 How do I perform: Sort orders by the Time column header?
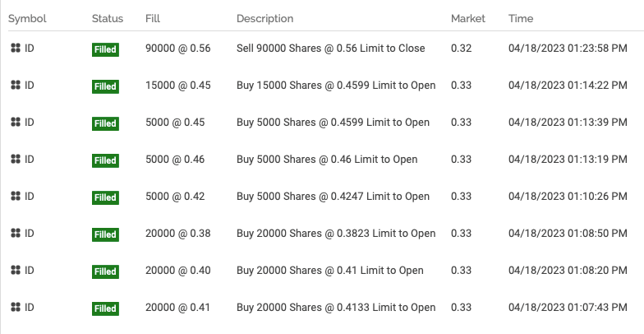[521, 18]
